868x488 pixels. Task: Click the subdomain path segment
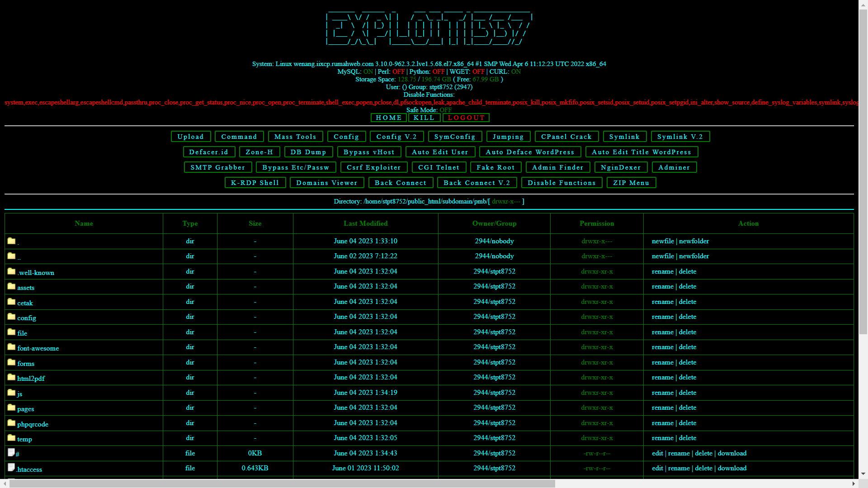457,201
